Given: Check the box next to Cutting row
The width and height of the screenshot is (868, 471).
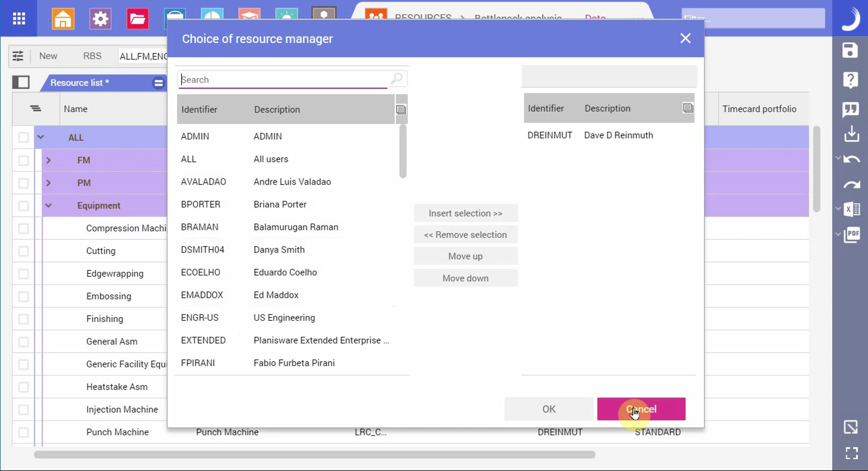Looking at the screenshot, I should (24, 251).
